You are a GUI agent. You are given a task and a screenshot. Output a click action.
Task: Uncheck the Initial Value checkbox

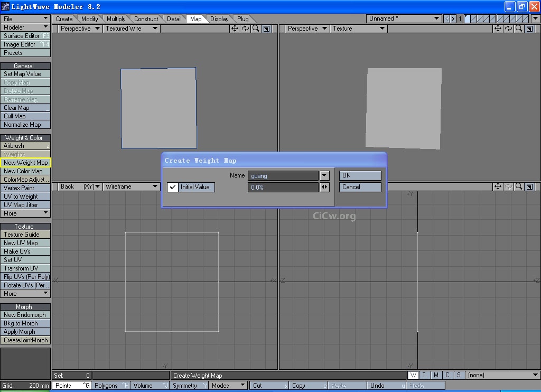(x=173, y=187)
